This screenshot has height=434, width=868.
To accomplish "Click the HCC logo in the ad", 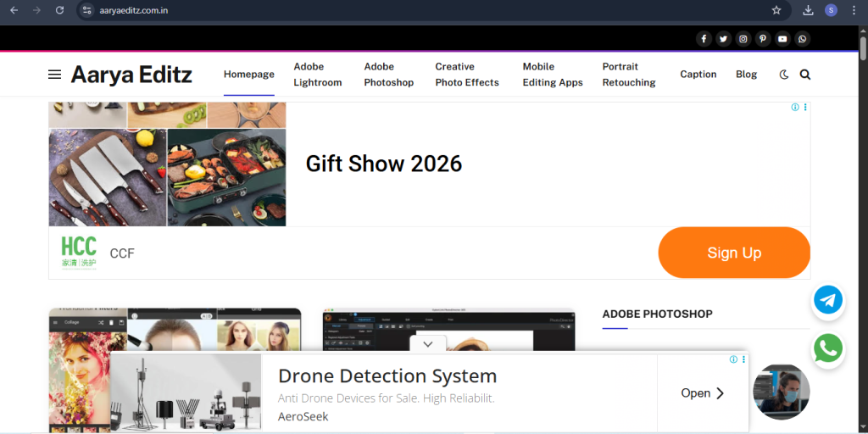I will 79,253.
